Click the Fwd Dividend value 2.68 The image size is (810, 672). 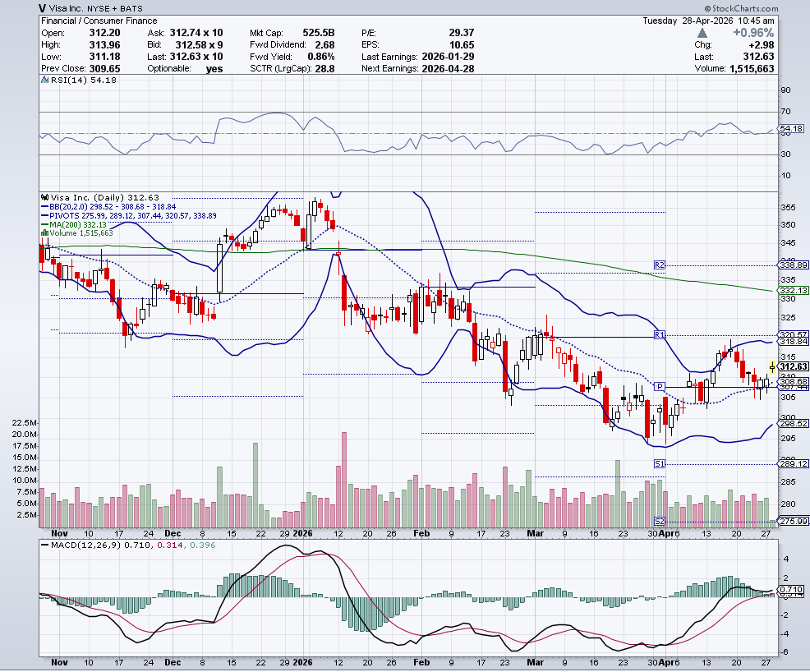tap(324, 44)
